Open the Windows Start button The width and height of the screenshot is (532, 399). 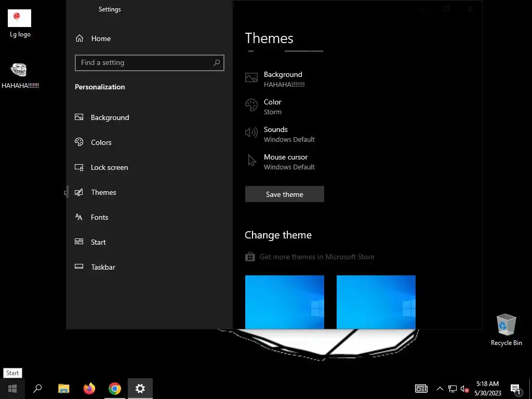coord(12,389)
